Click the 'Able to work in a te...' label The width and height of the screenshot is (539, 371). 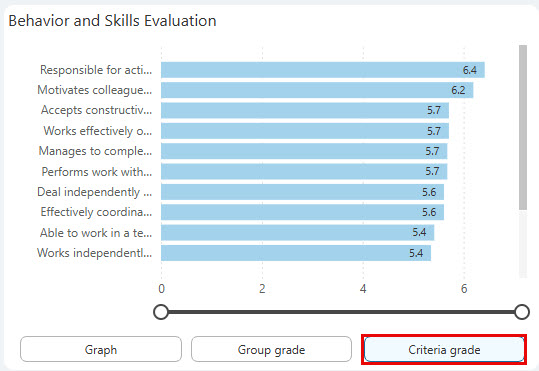point(96,232)
